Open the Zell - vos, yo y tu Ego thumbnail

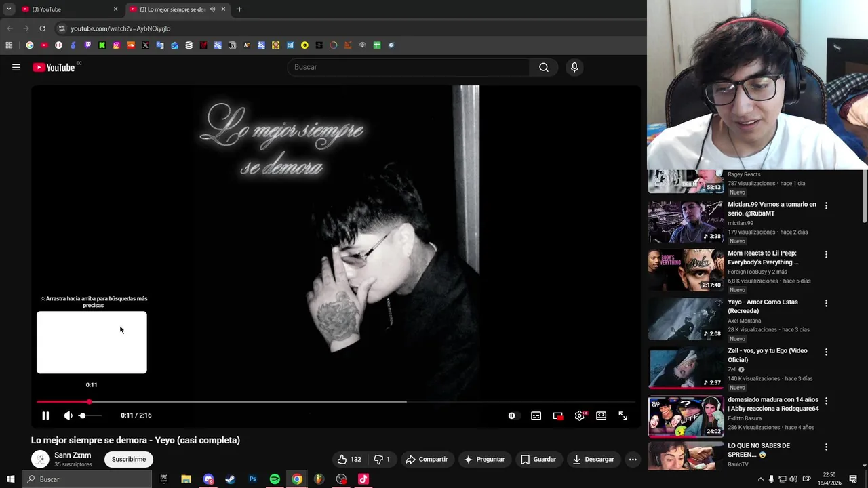(x=686, y=367)
